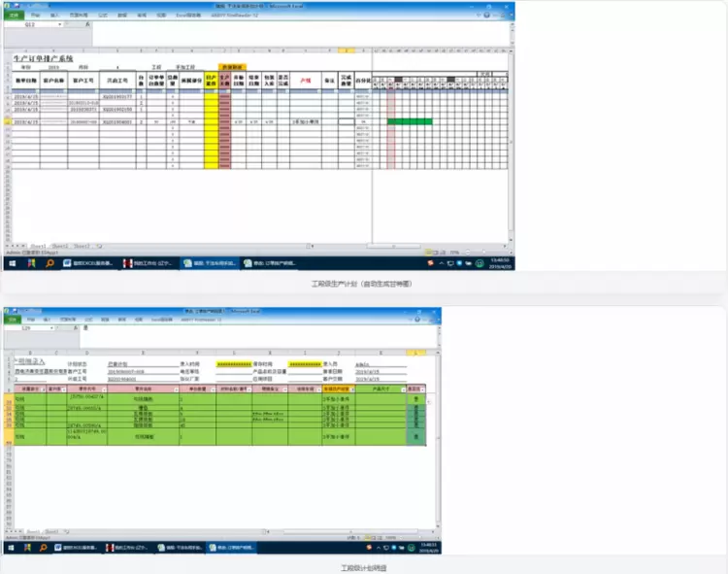Viewport: 728px width, 574px height.
Task: Click the zoom slider in upper status bar
Action: [x=483, y=253]
